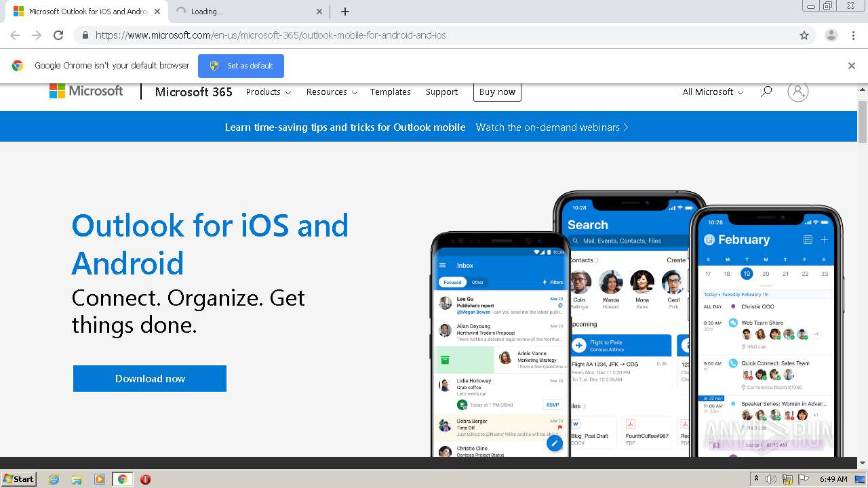Sign in via account icon

click(798, 91)
